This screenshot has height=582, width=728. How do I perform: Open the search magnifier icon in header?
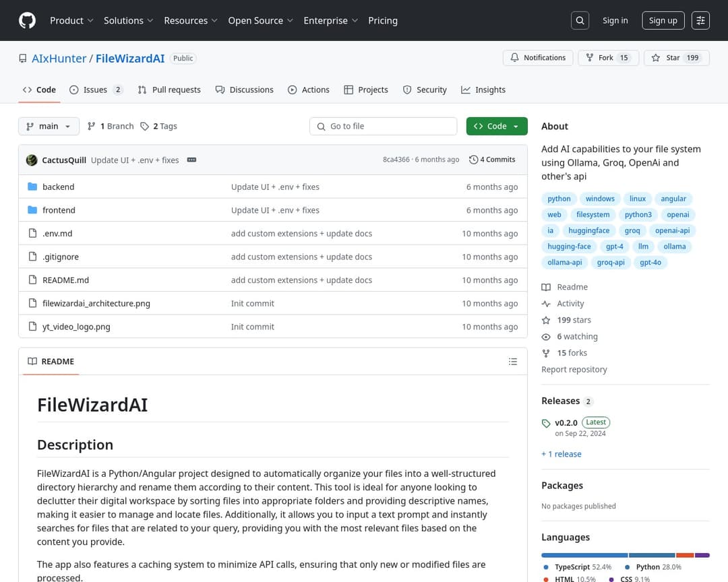tap(580, 20)
